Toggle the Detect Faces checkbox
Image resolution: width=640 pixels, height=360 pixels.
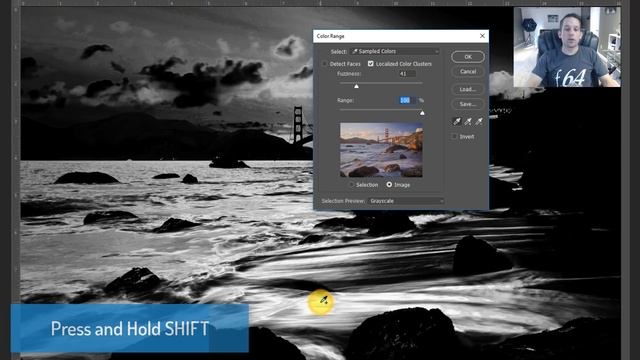point(325,64)
